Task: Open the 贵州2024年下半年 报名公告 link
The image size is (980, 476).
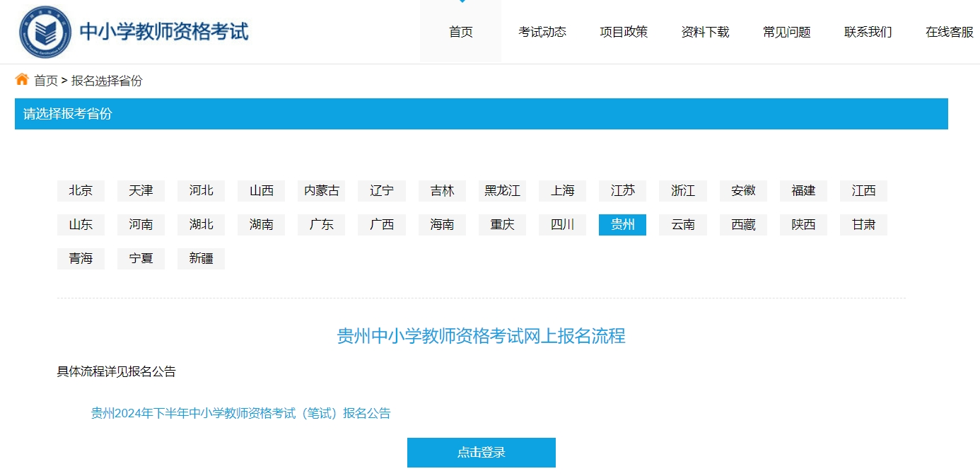Action: 240,414
